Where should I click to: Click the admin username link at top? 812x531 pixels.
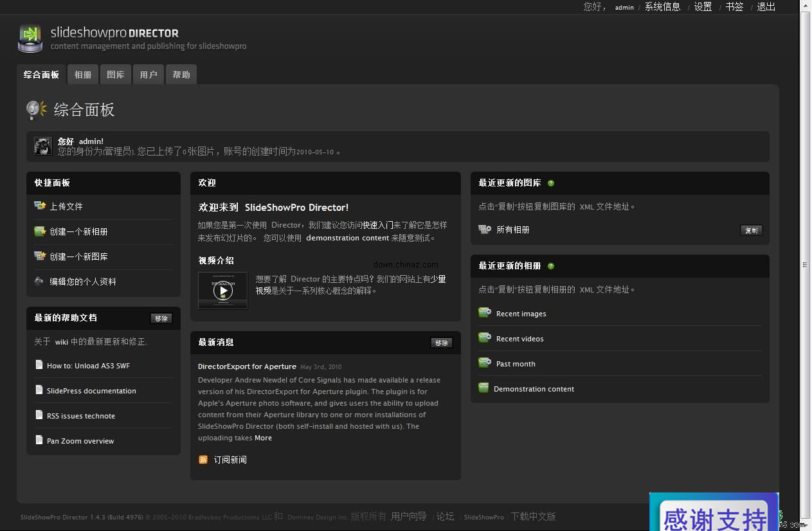[x=624, y=8]
